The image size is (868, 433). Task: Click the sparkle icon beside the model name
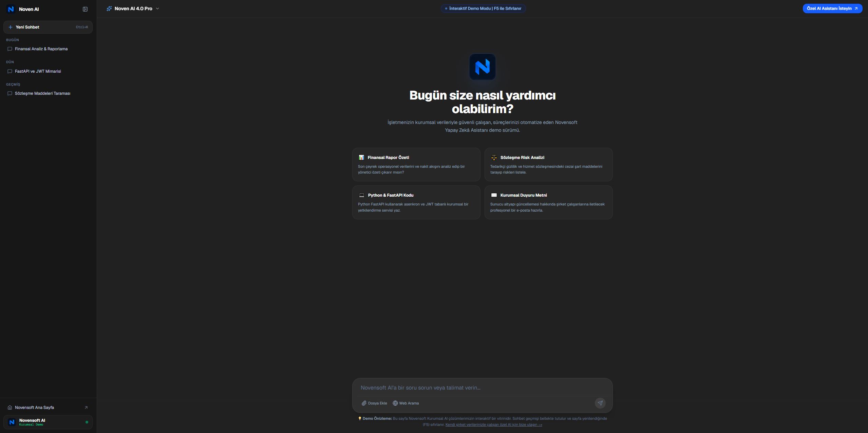point(109,8)
